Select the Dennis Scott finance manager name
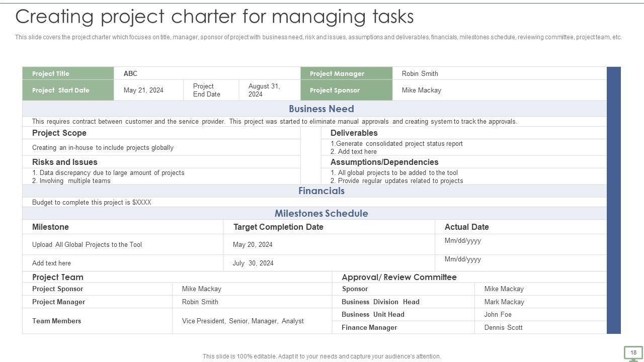The image size is (644, 362). point(503,328)
